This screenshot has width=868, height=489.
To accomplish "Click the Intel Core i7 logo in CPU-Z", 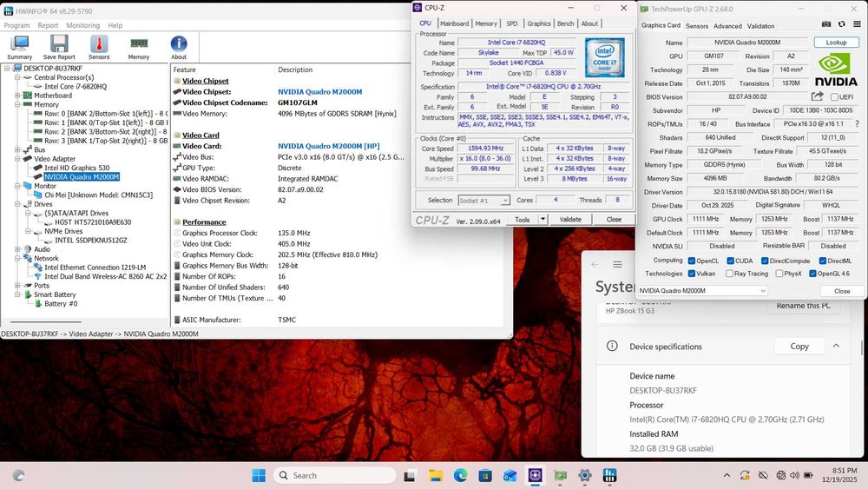I will click(x=604, y=57).
